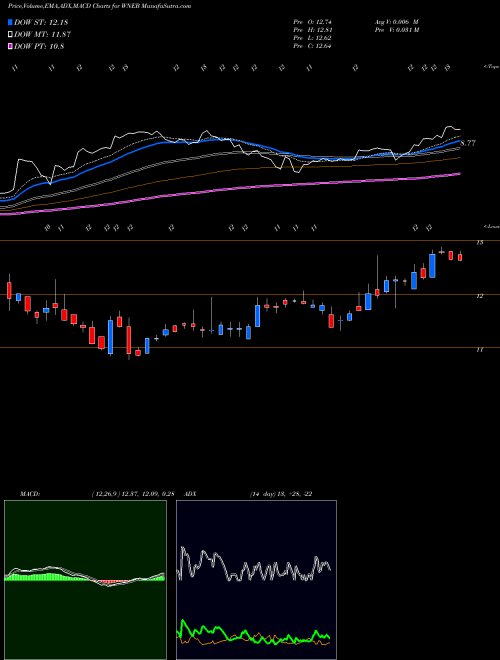Open the dark blue ADX indicator panel

[x=256, y=580]
